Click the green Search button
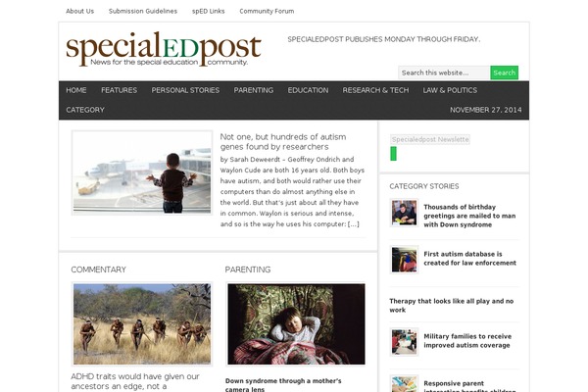The image size is (588, 392). [504, 73]
